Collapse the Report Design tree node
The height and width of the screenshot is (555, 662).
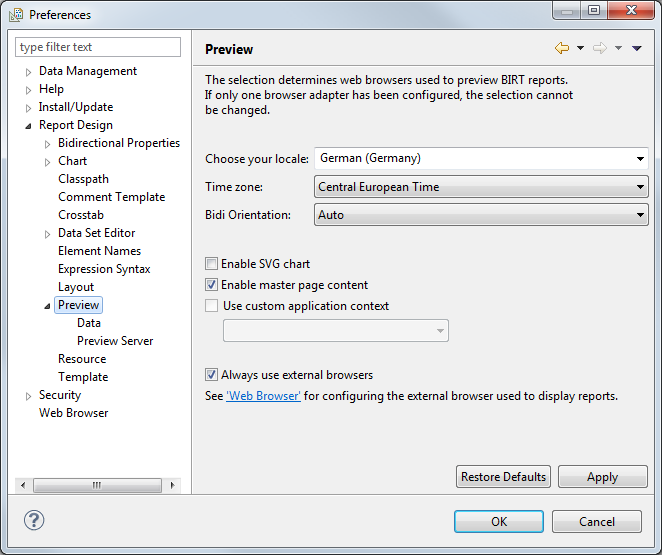pos(28,126)
